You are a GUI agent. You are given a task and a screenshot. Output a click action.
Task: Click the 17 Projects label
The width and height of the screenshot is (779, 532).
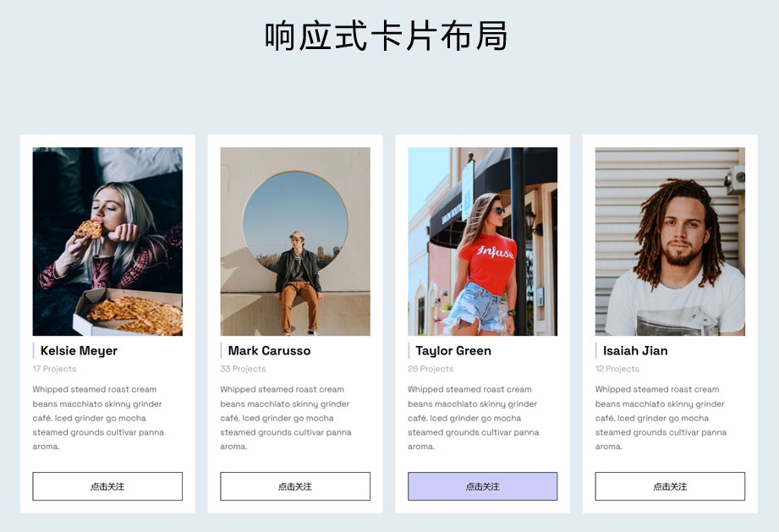click(55, 369)
